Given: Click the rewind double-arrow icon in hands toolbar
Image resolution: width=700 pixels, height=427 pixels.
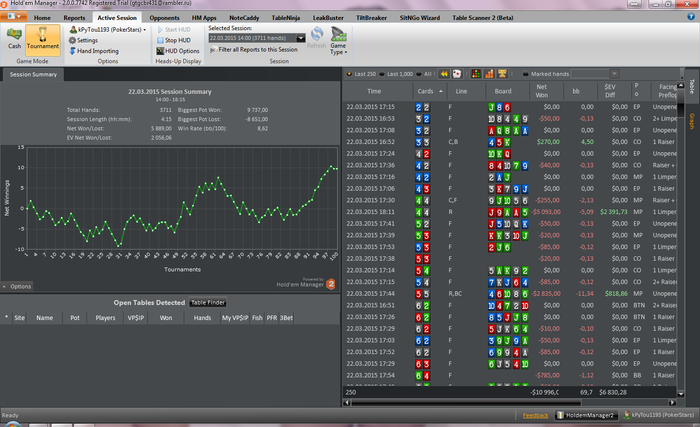Looking at the screenshot, I should (444, 74).
